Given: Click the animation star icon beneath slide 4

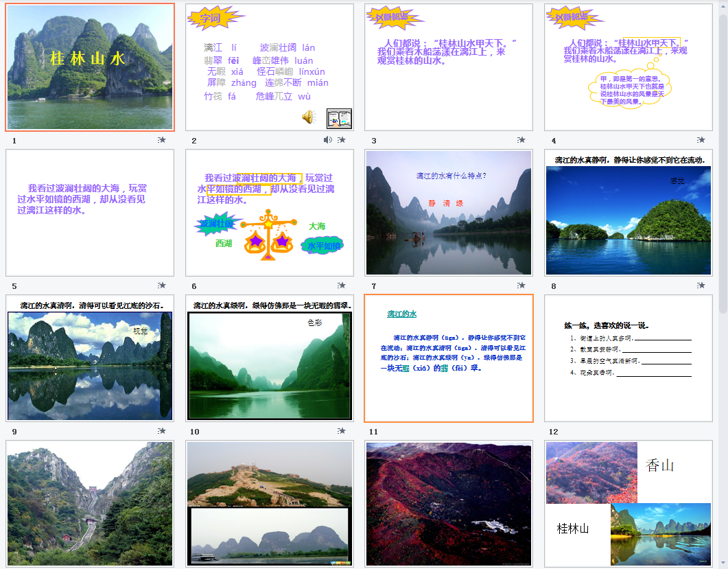Looking at the screenshot, I should click(x=701, y=140).
